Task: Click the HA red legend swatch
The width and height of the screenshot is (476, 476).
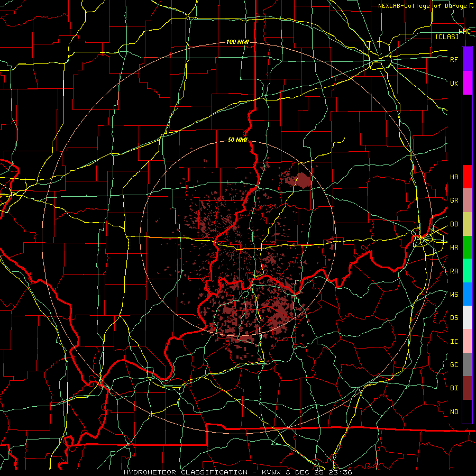Action: coord(467,177)
